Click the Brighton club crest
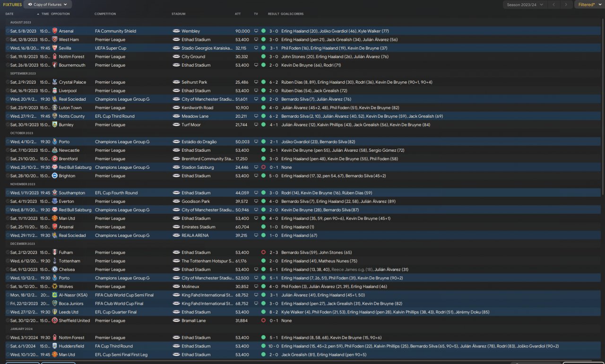 click(55, 176)
